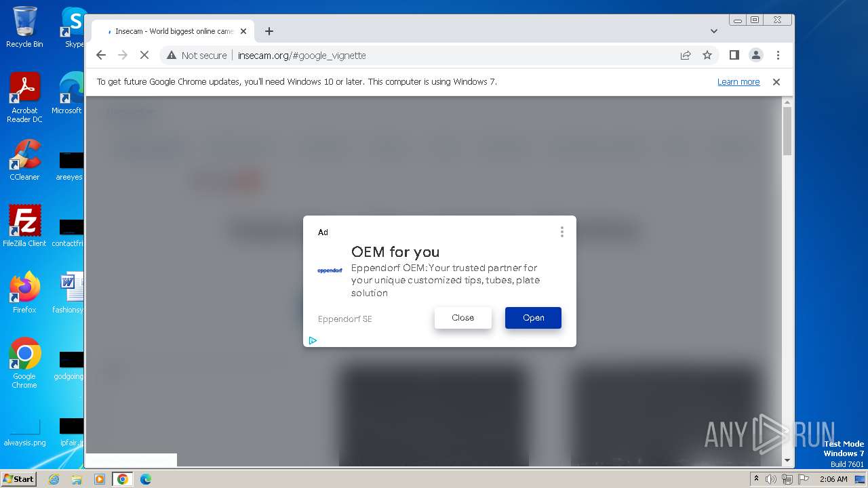
Task: Open Edge from taskbar
Action: (146, 479)
